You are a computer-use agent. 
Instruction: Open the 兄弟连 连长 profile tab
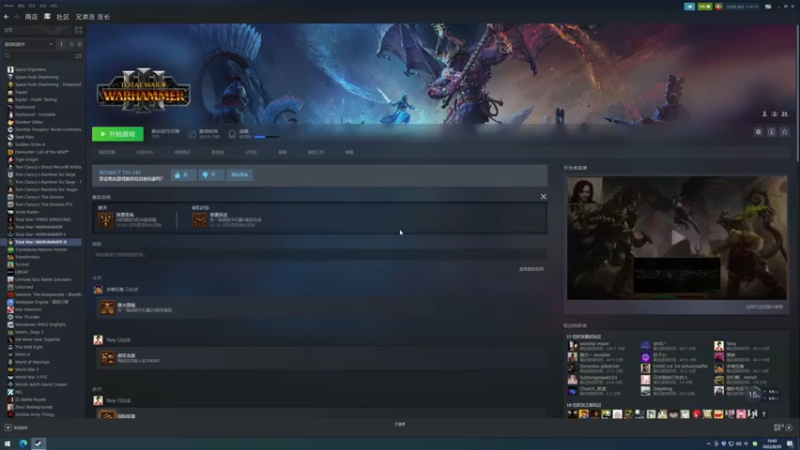point(93,17)
